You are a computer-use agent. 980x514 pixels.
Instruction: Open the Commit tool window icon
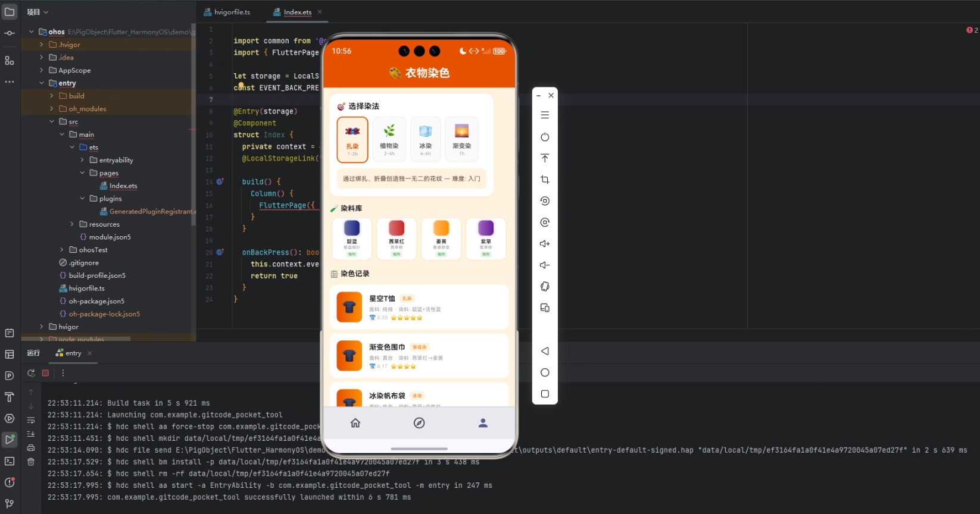10,33
